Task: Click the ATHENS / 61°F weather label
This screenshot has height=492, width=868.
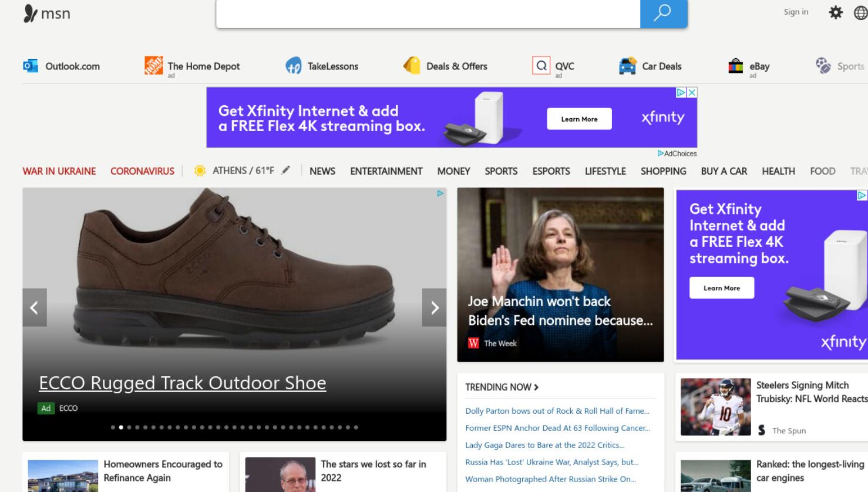Action: point(243,170)
